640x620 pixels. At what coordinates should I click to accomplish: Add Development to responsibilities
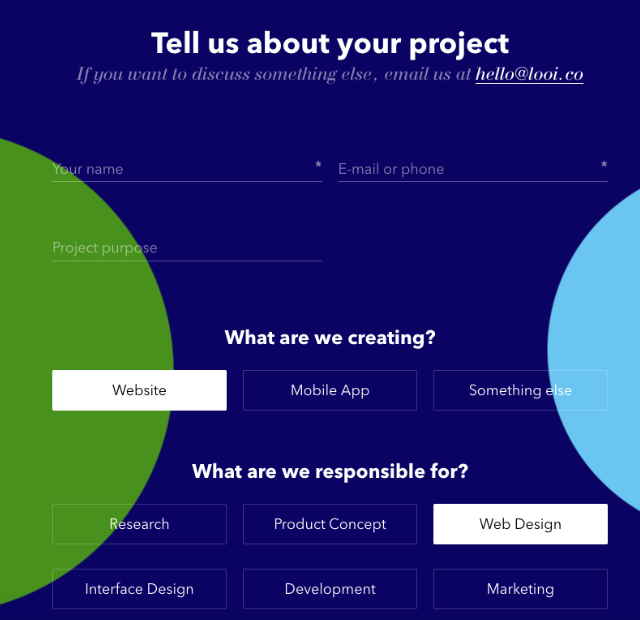330,589
